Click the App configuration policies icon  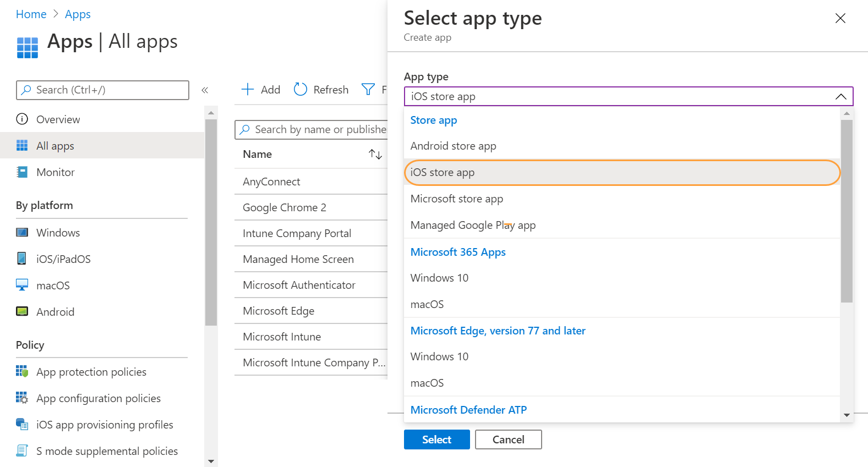22,398
